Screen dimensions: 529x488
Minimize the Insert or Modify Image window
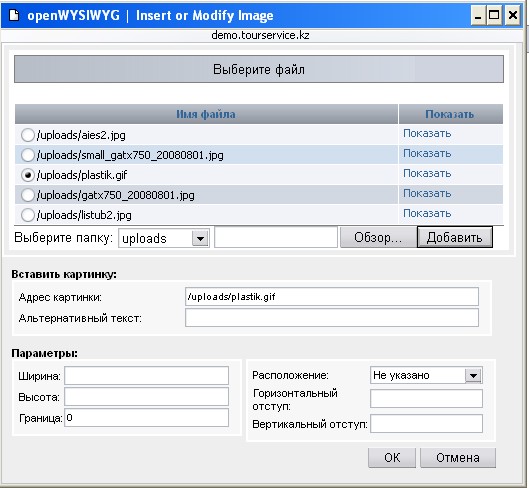[x=478, y=16]
